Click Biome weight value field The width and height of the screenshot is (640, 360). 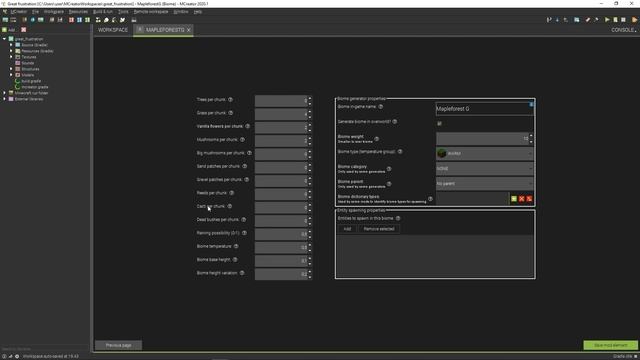(x=482, y=139)
